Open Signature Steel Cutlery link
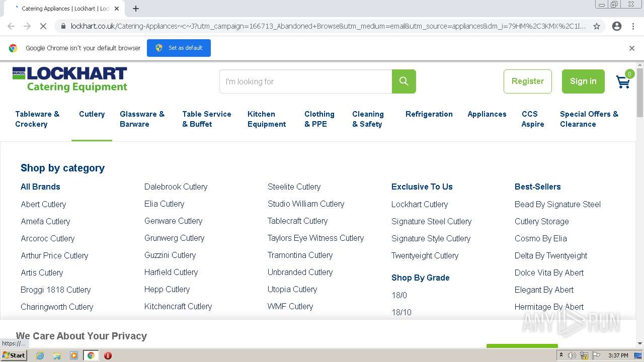This screenshot has height=362, width=644. pyautogui.click(x=431, y=221)
